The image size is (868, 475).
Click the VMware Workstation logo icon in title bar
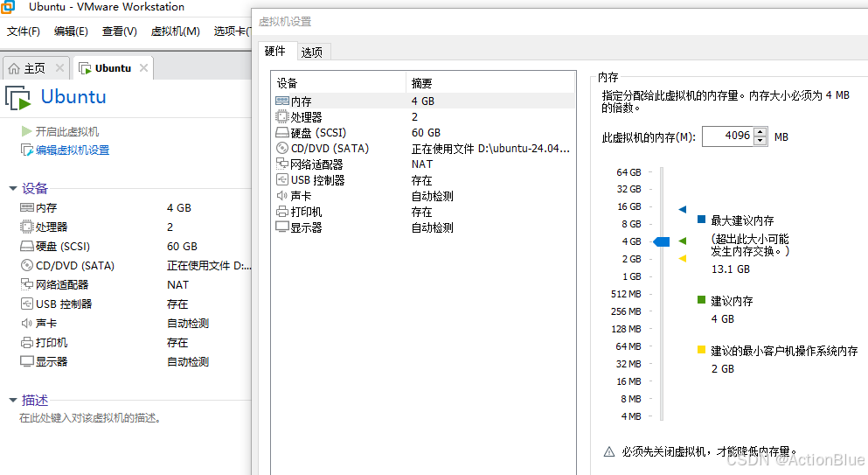coord(7,7)
